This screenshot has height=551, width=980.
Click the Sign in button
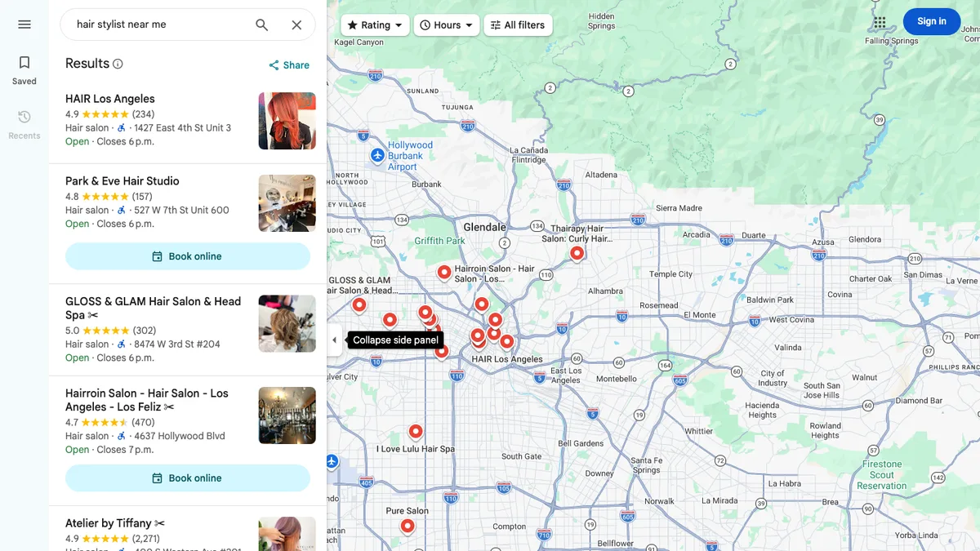(931, 21)
